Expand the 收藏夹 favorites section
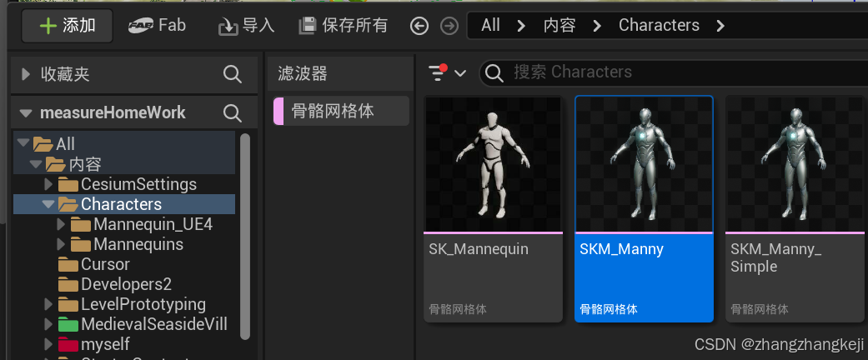Image resolution: width=868 pixels, height=360 pixels. (x=26, y=74)
